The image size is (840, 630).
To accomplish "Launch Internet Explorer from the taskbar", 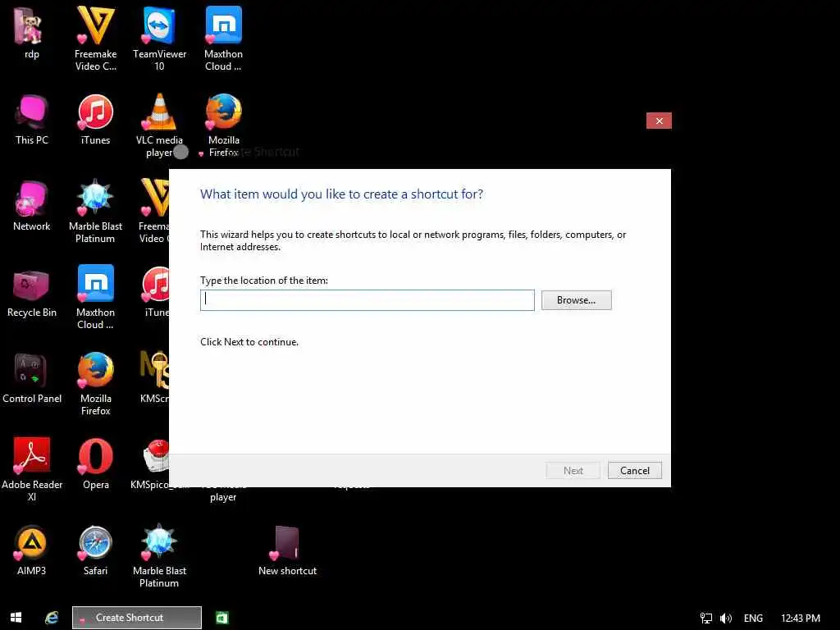I will coord(52,618).
